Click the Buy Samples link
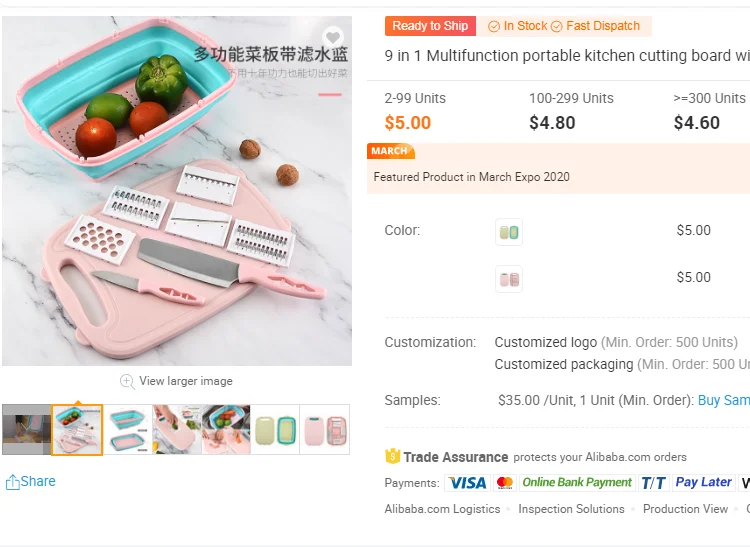 click(x=724, y=400)
